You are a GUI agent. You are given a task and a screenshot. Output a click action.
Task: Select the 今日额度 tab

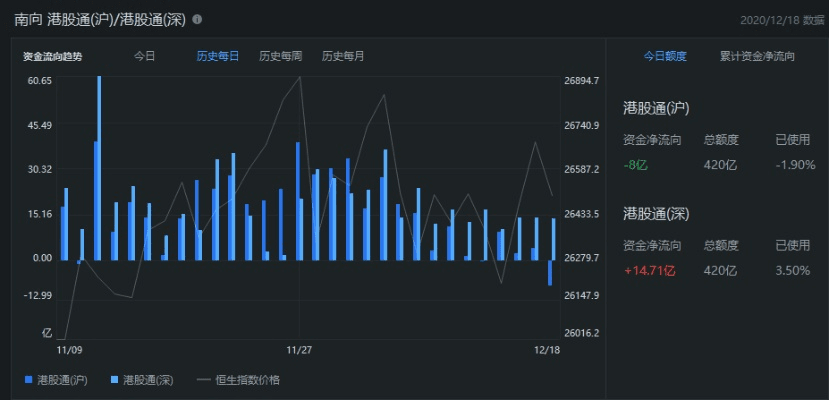665,56
